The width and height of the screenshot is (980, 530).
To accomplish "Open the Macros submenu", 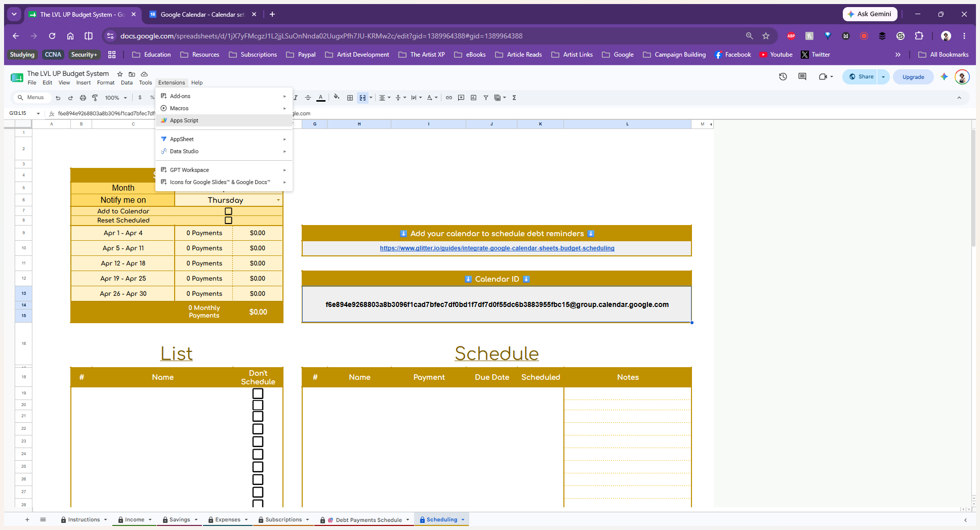I will coord(224,108).
